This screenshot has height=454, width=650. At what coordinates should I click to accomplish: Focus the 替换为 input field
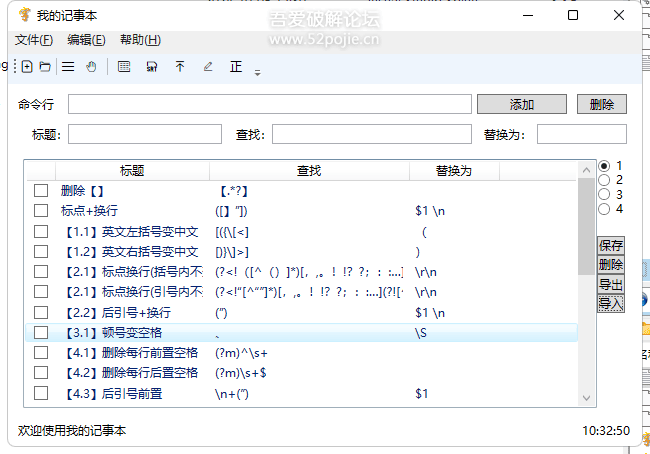(x=582, y=134)
